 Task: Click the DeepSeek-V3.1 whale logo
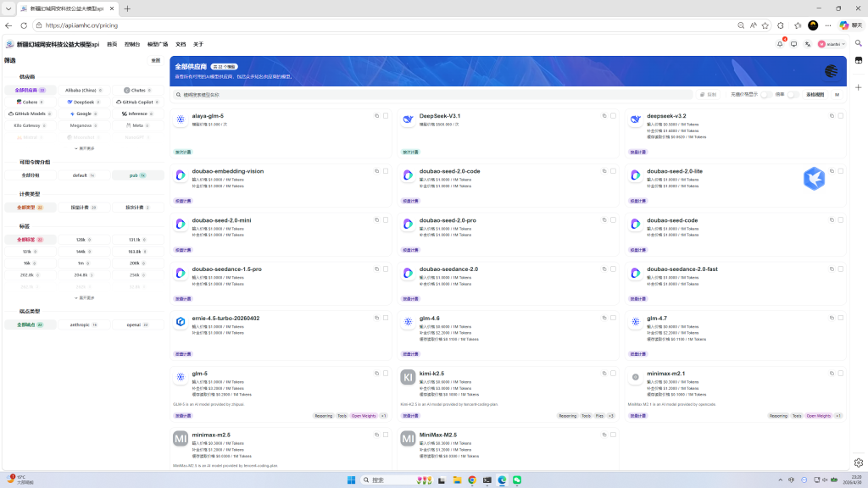(x=408, y=119)
